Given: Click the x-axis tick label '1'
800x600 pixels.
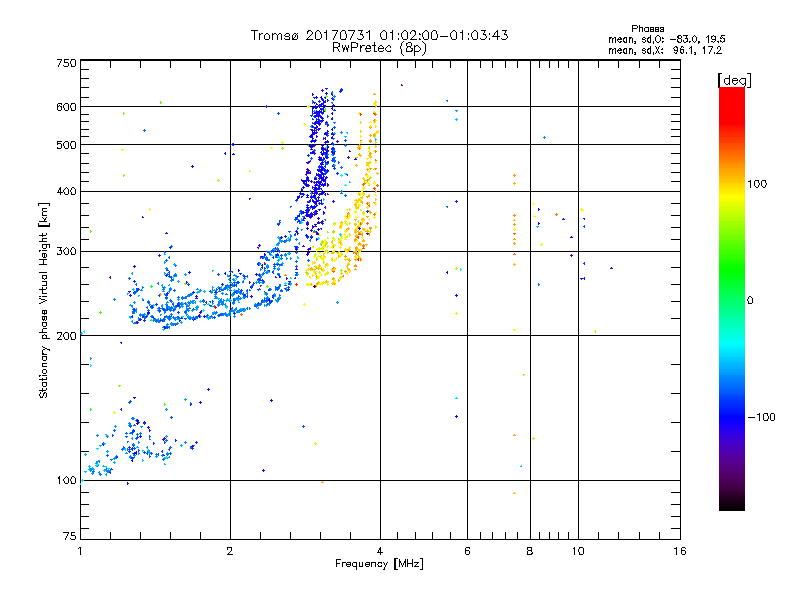Looking at the screenshot, I should [x=80, y=551].
